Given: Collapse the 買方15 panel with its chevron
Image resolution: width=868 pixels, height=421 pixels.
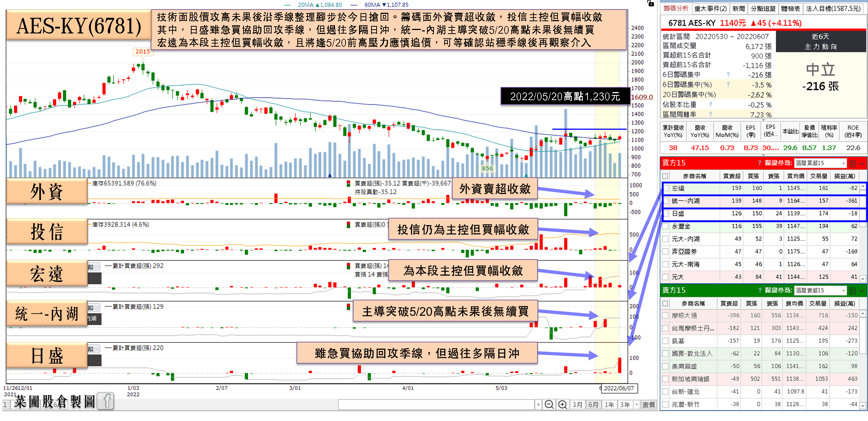Looking at the screenshot, I should point(862,163).
